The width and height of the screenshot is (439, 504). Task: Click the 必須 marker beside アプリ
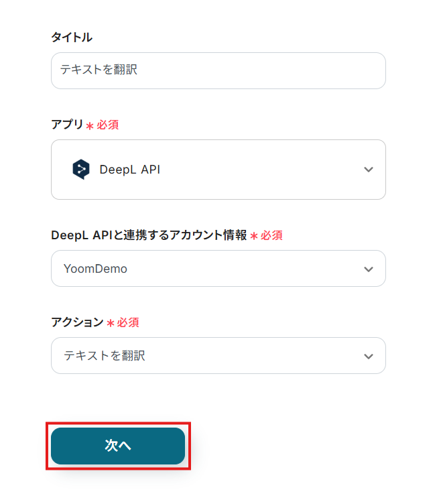point(108,125)
